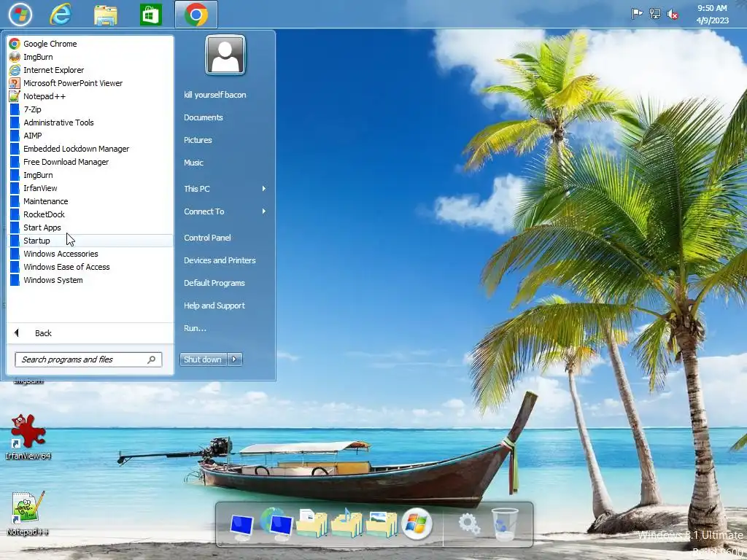Open the music folder dock icon

347,523
